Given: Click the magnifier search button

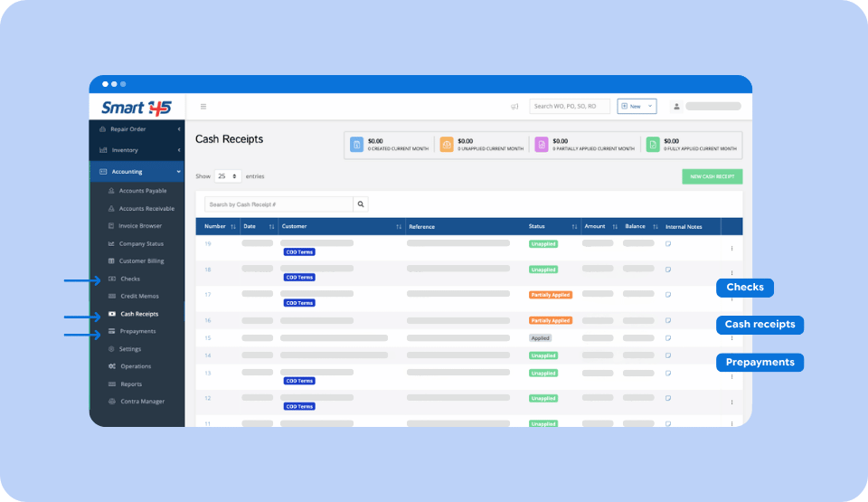Looking at the screenshot, I should 361,204.
